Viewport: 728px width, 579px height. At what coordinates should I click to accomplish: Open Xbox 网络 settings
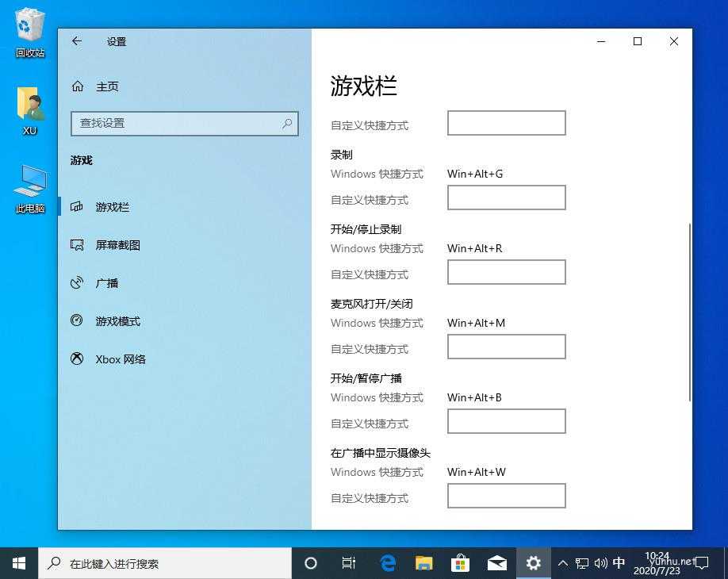pyautogui.click(x=119, y=359)
